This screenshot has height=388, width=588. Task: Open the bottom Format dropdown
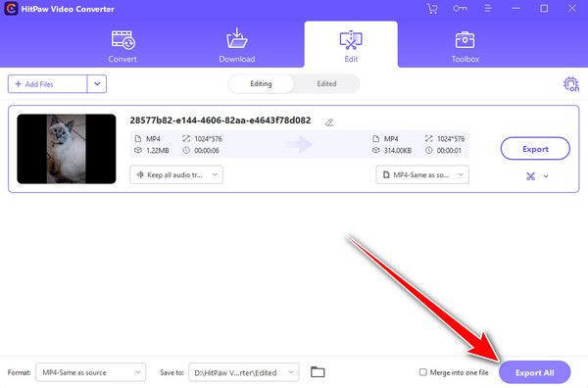pyautogui.click(x=91, y=372)
